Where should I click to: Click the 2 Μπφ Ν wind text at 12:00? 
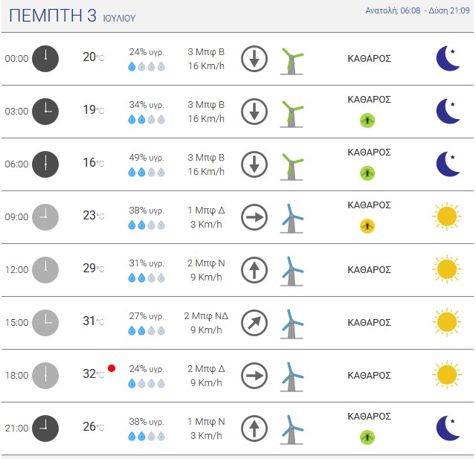coord(206,263)
